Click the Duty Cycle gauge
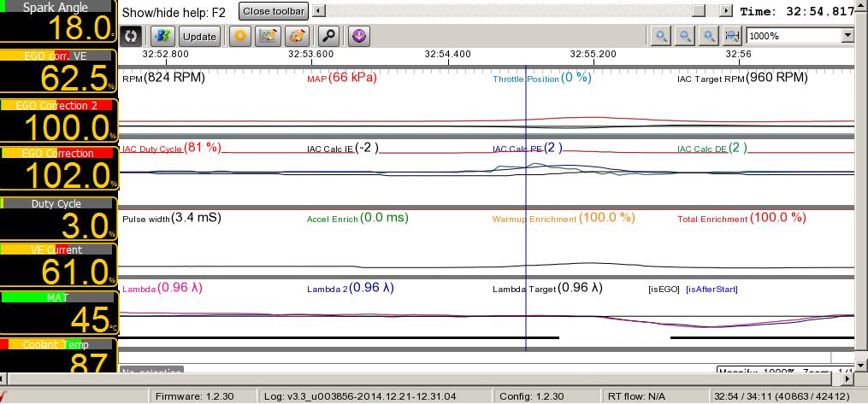The image size is (868, 404). click(x=58, y=219)
